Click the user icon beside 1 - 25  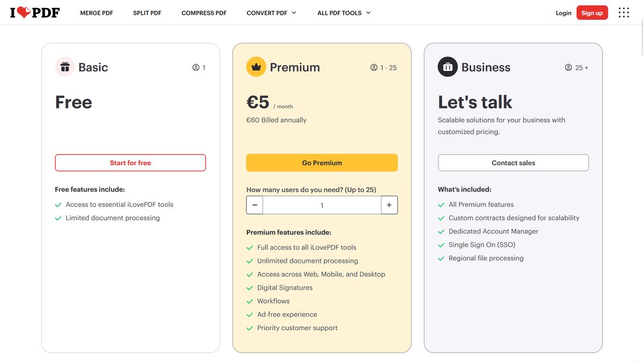pyautogui.click(x=374, y=68)
